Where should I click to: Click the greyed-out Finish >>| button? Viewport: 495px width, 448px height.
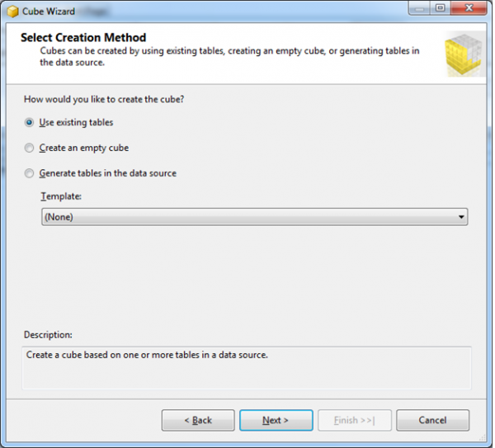point(354,420)
